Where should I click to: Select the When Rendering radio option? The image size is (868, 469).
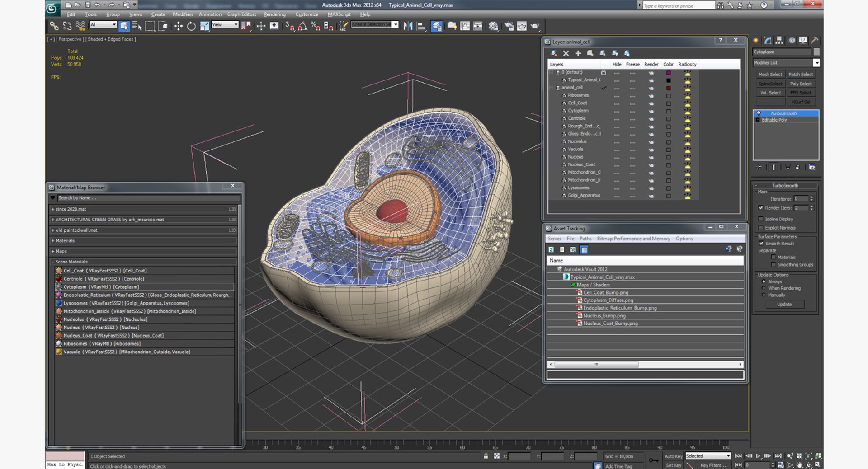pyautogui.click(x=764, y=288)
